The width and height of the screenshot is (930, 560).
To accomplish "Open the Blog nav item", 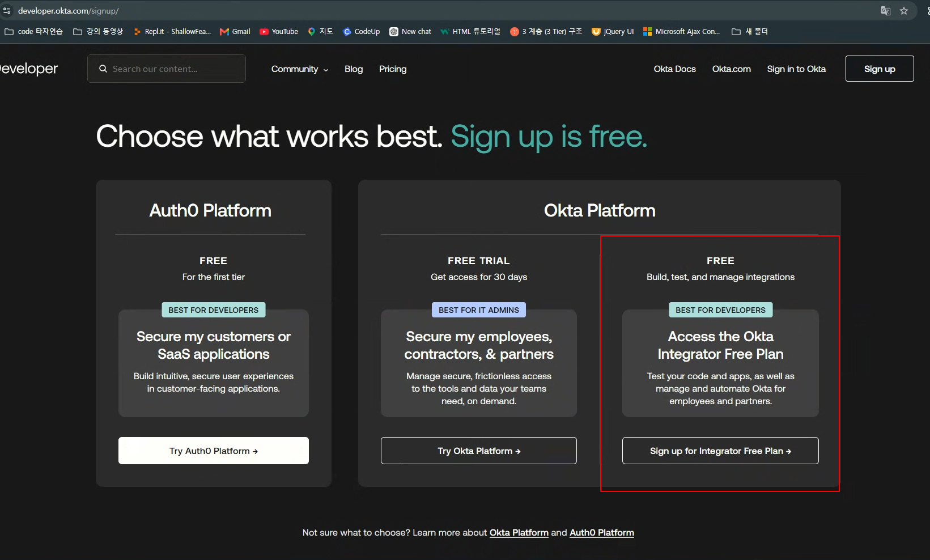I will click(354, 69).
